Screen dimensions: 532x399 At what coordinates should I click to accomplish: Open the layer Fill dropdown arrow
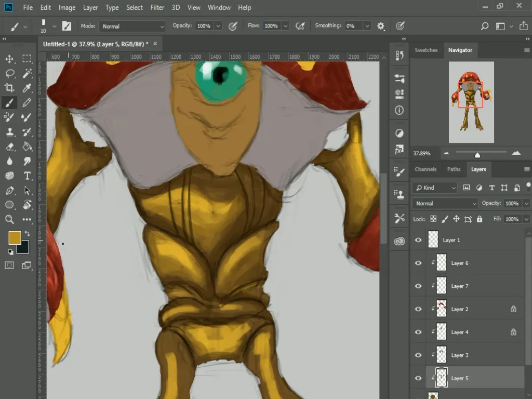click(526, 219)
